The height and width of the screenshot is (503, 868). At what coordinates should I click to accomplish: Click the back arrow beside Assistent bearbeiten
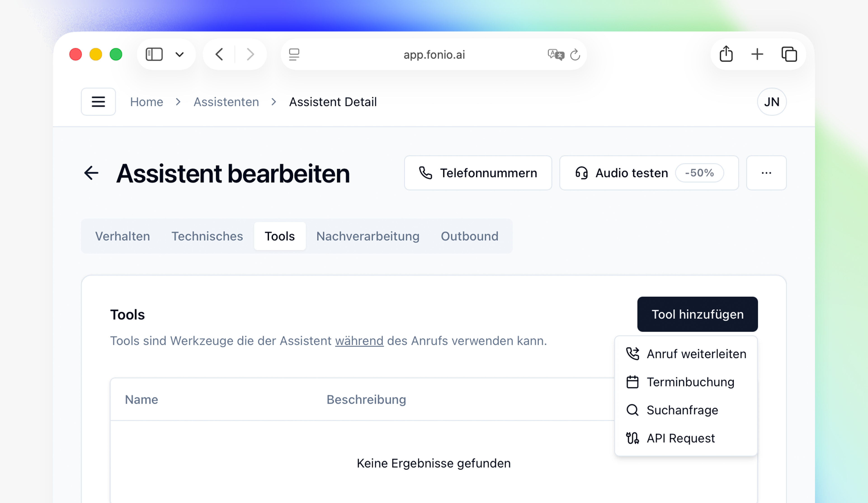click(91, 173)
